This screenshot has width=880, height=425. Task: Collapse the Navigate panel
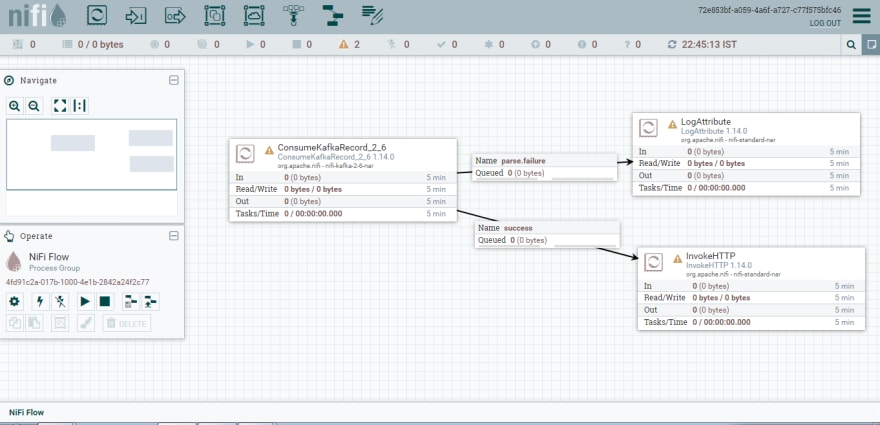[174, 80]
